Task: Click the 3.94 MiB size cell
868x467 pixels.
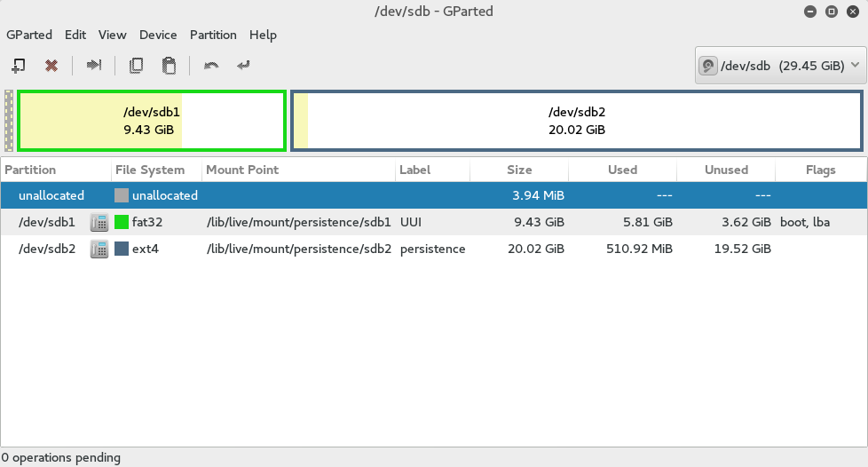Action: coord(538,195)
